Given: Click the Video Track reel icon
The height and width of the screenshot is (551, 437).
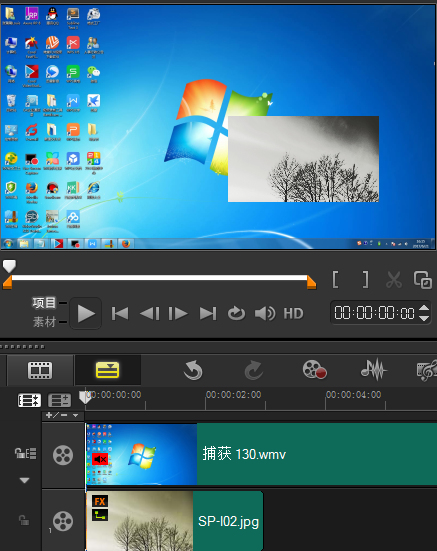Looking at the screenshot, I should pyautogui.click(x=63, y=455).
